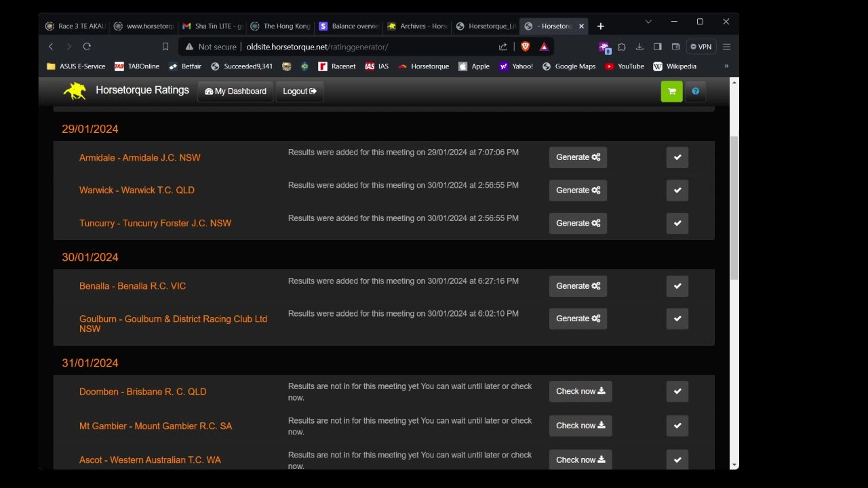This screenshot has width=868, height=488.
Task: Generate ratings for Goulburn meeting
Action: pyautogui.click(x=578, y=319)
